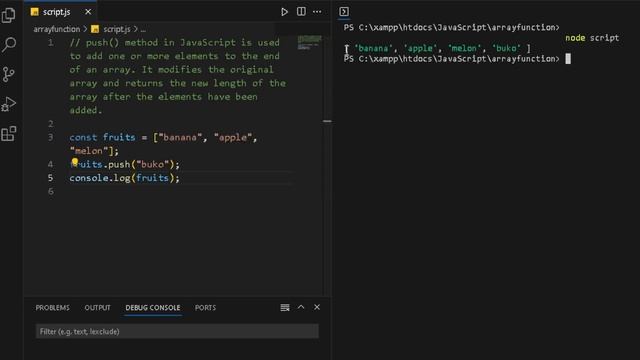Open editor More Actions ellipsis menu
Screen dimensions: 640x360
(x=317, y=12)
